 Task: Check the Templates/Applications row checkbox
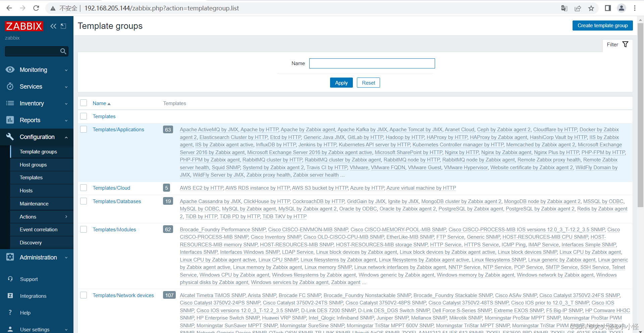pos(84,129)
